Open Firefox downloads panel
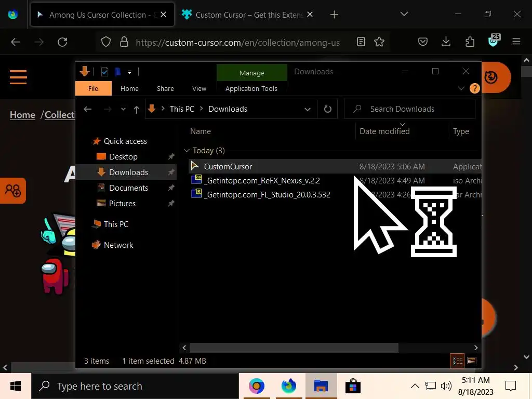532x399 pixels. coord(446,42)
